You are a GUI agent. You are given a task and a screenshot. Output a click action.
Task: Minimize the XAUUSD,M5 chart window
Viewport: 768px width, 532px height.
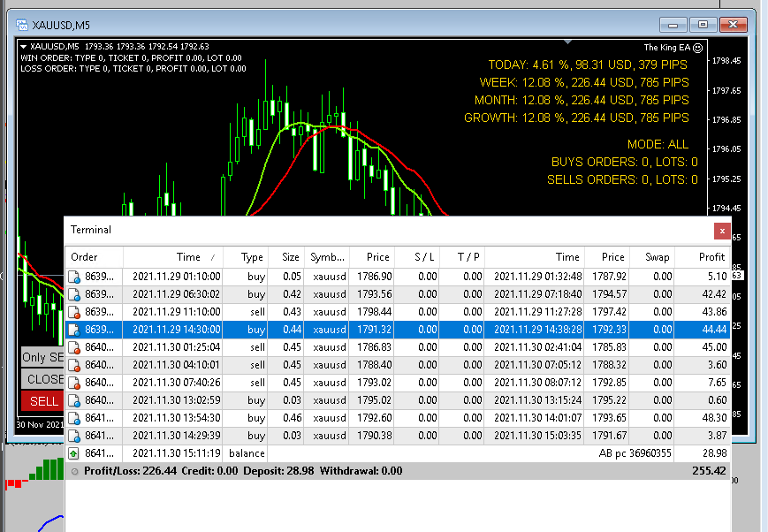tap(673, 25)
